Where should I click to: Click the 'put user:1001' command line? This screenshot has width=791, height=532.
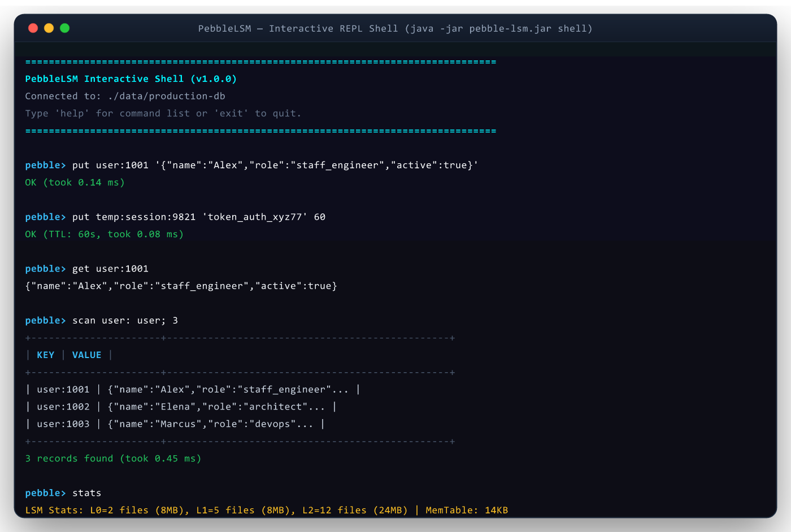(251, 165)
